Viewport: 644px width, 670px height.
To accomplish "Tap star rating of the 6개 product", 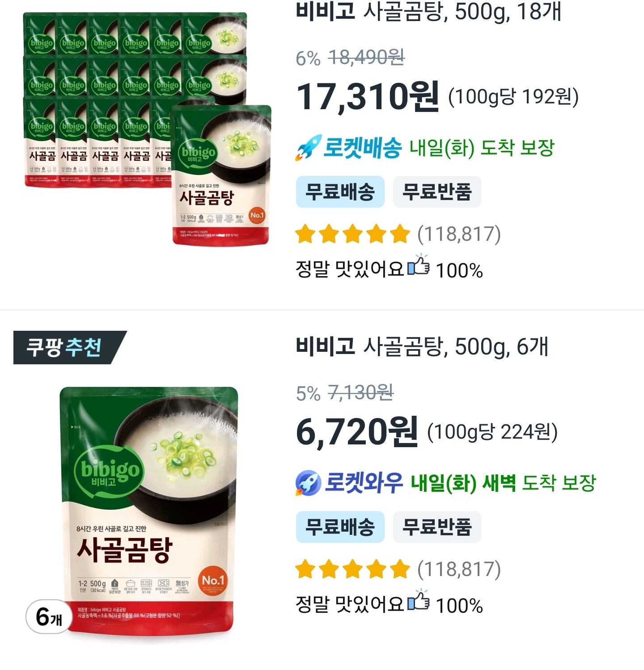I will pos(352,569).
